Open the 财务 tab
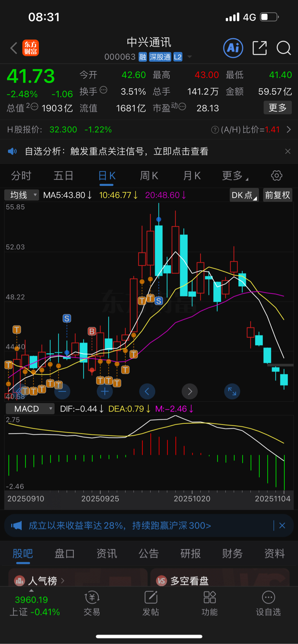Viewport: 298px width, 644px height. click(x=232, y=554)
